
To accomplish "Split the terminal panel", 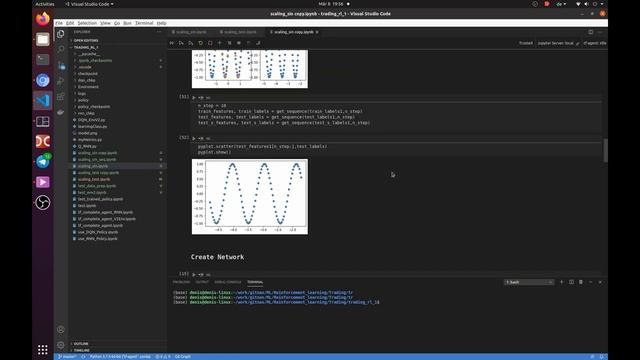I will (571, 282).
